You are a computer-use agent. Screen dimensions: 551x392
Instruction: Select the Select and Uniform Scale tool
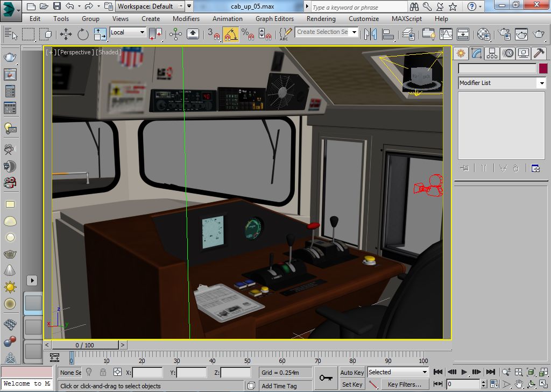[x=100, y=34]
